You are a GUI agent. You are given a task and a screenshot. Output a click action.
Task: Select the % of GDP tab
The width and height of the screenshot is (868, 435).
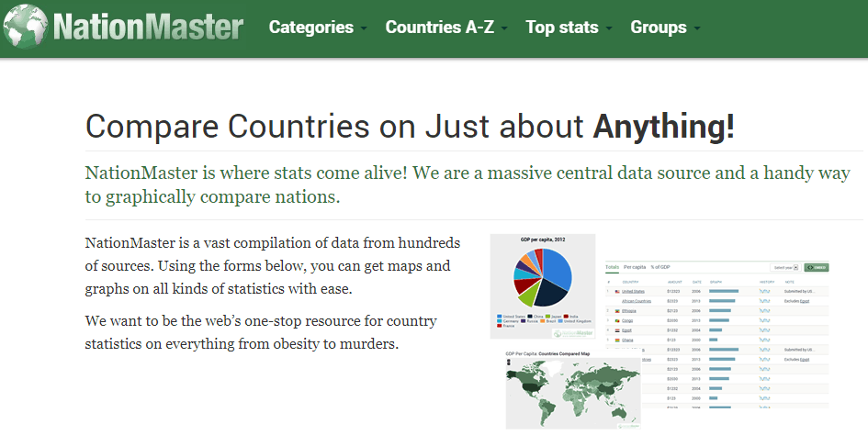659,267
